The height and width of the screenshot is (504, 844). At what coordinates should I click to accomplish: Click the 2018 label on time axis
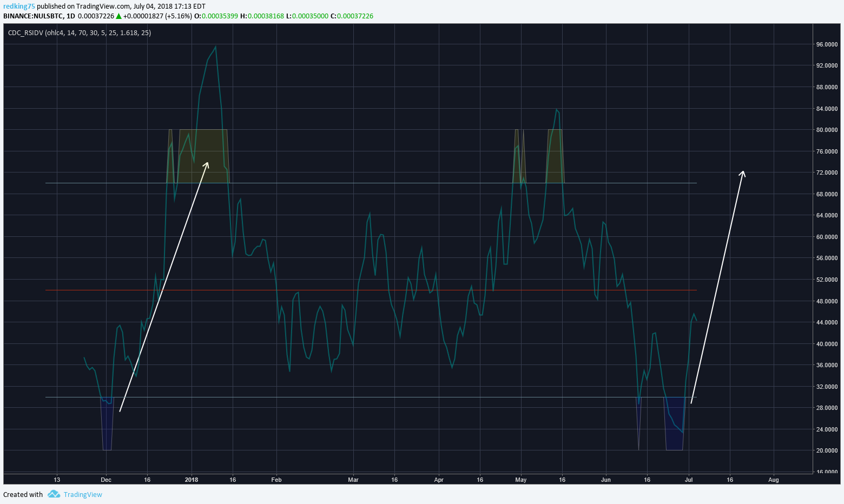[192, 480]
